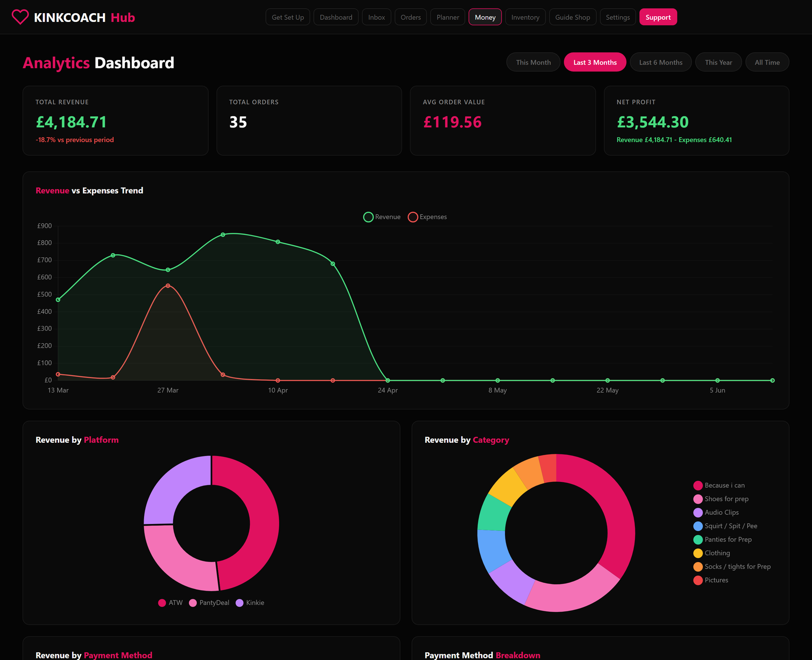Click the pink PantyDeal donut segment
The height and width of the screenshot is (660, 812).
[x=175, y=561]
